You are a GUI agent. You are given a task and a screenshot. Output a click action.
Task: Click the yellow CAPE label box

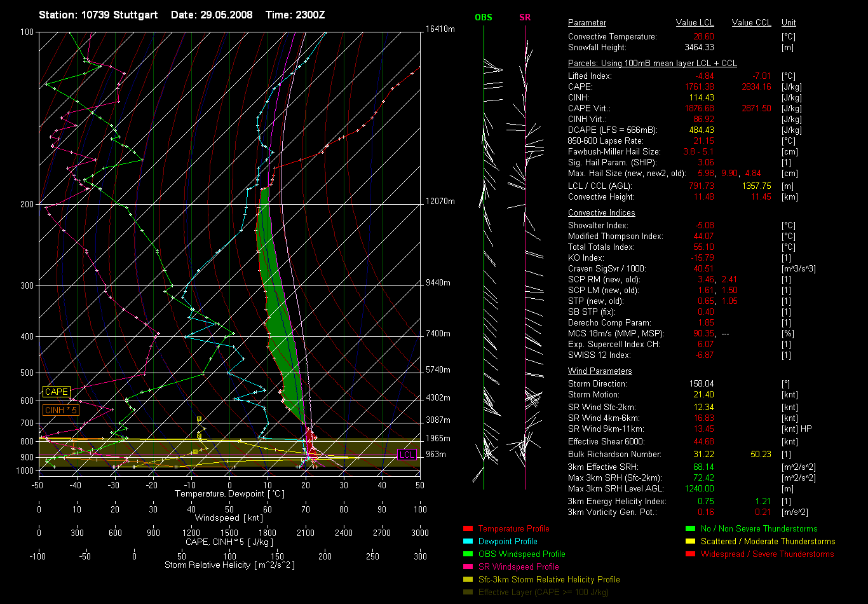click(57, 392)
